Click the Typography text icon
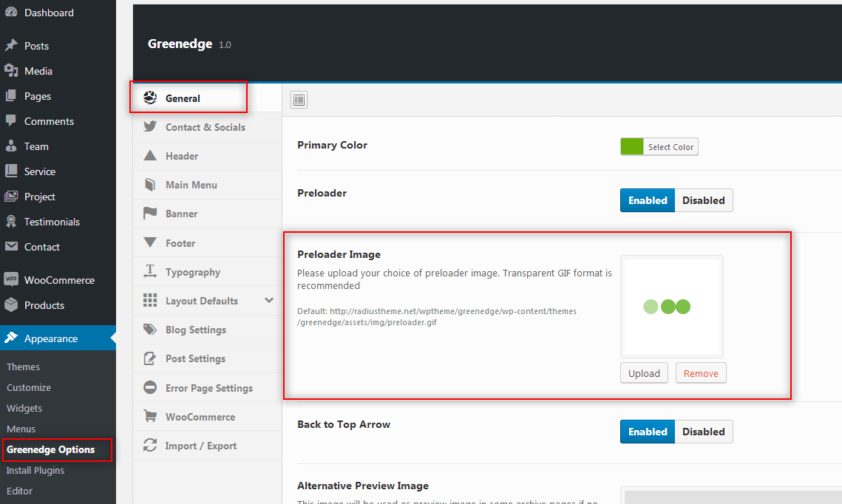This screenshot has height=504, width=842. (150, 272)
